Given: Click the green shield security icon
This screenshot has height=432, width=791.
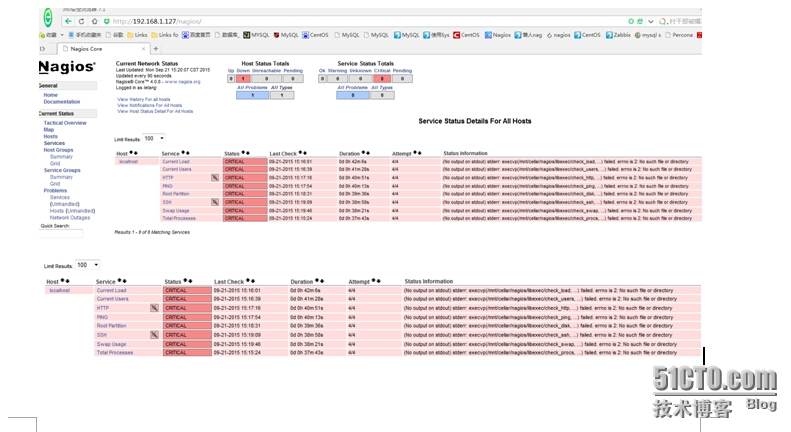Looking at the screenshot, I should tap(106, 21).
